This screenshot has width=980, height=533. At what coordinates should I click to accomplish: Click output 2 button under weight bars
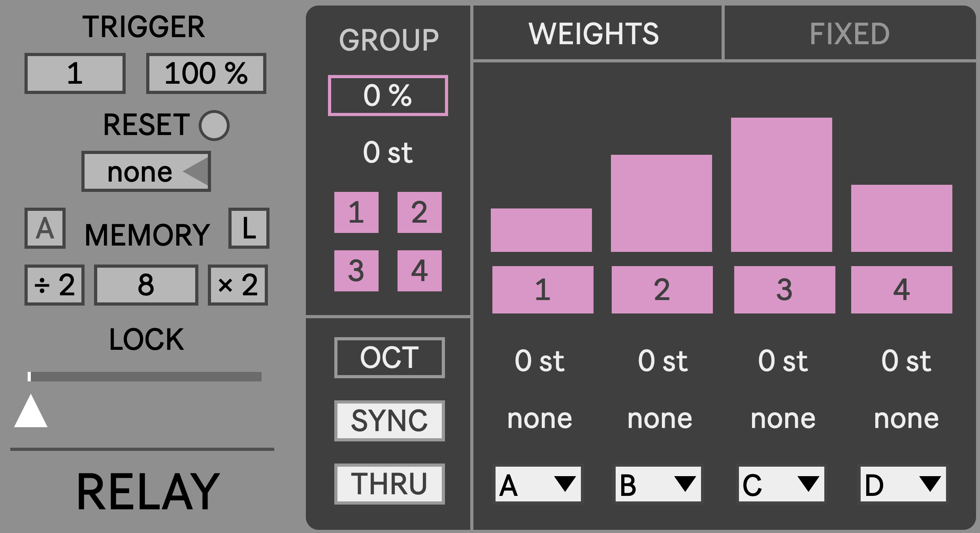pyautogui.click(x=662, y=290)
